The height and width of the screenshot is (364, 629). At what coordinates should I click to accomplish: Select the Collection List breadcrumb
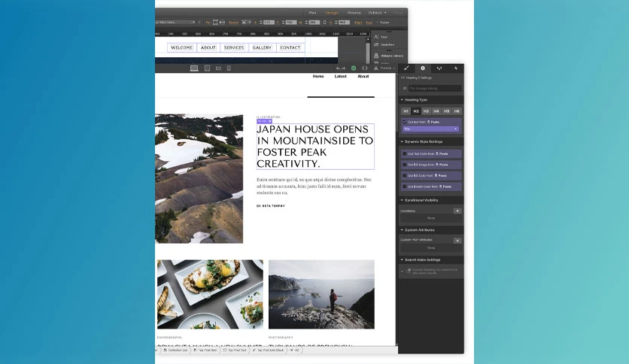click(x=176, y=350)
